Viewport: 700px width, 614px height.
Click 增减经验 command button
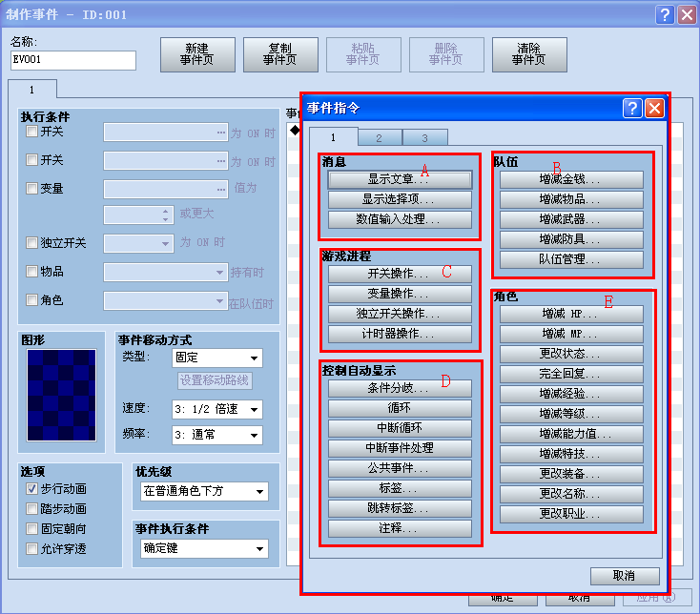(x=571, y=394)
